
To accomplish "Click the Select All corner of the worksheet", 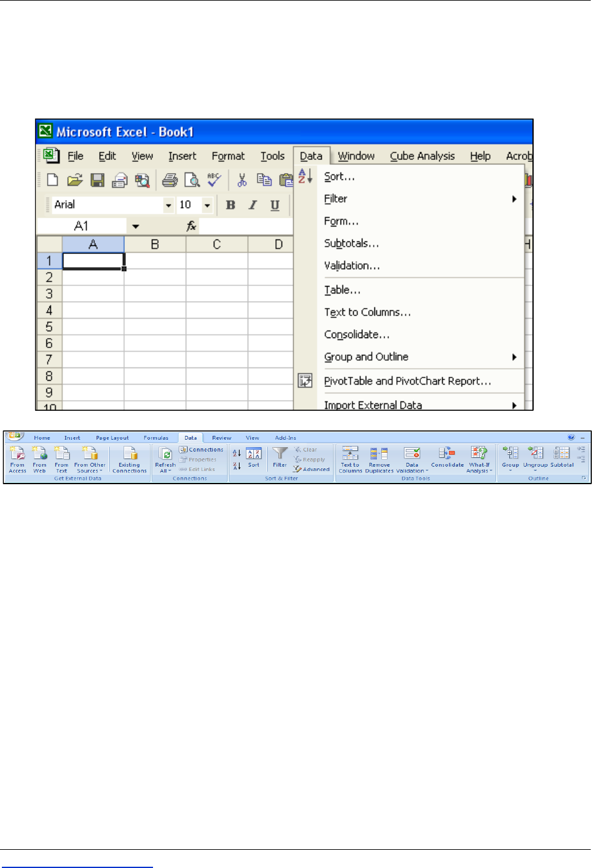I will [x=50, y=244].
